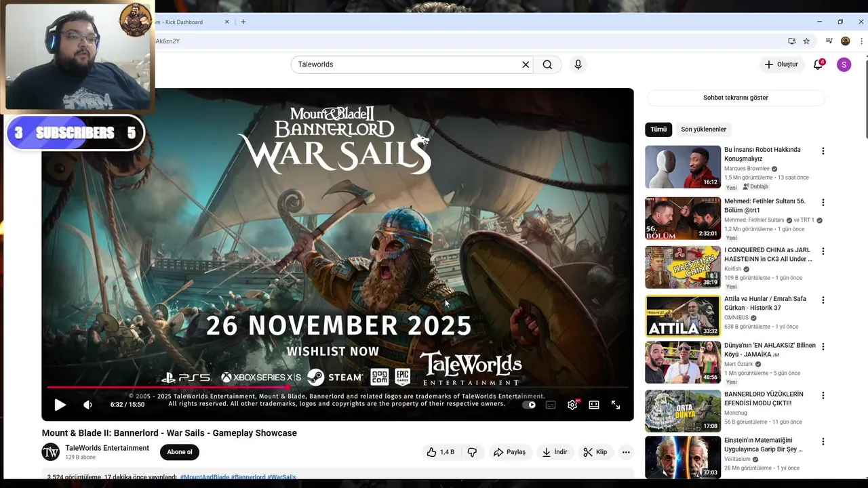Show chat replay with Sohbet tekrarını göster
Viewport: 868px width, 488px height.
(x=736, y=98)
